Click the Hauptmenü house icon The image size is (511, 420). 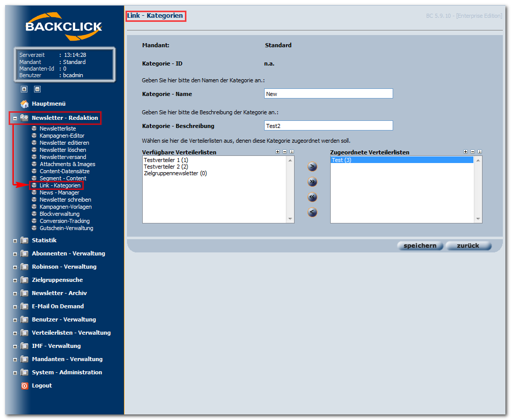coord(24,104)
